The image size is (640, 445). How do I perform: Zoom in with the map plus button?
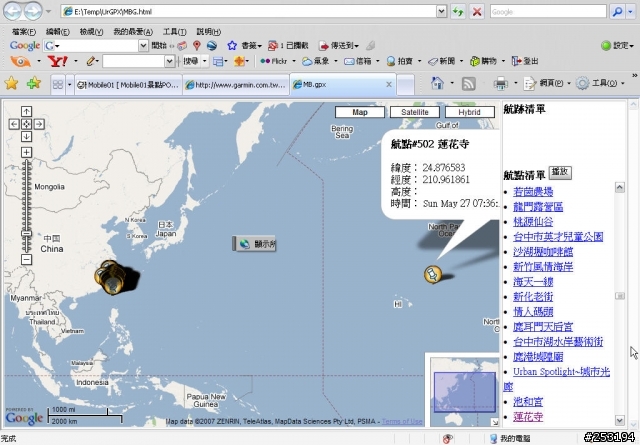tap(27, 152)
